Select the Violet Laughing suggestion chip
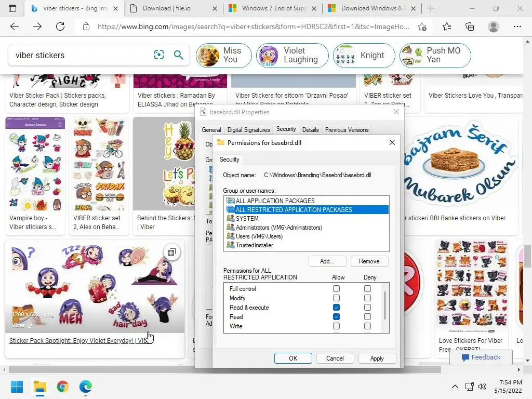The image size is (532, 399). pos(292,55)
